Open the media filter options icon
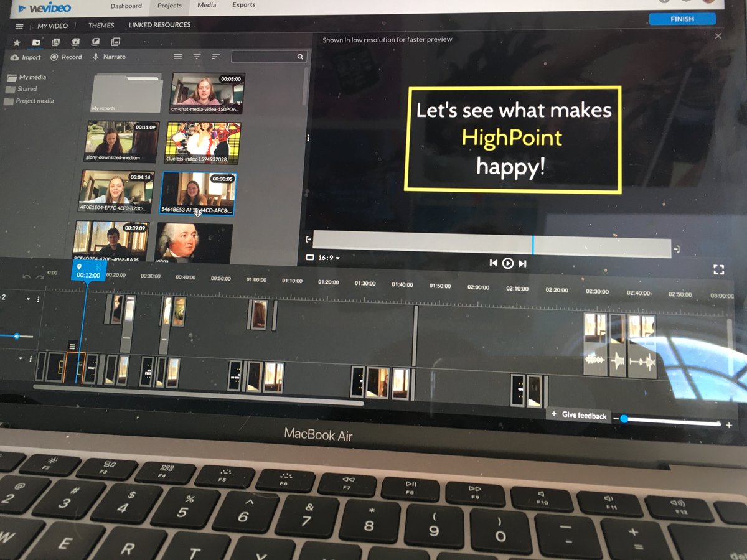Viewport: 747px width, 560px height. coord(197,57)
